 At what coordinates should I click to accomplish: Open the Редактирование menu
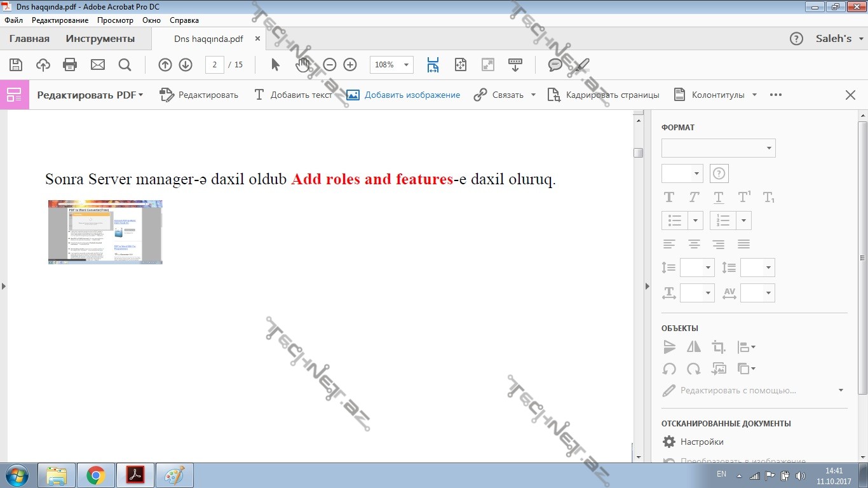point(60,20)
